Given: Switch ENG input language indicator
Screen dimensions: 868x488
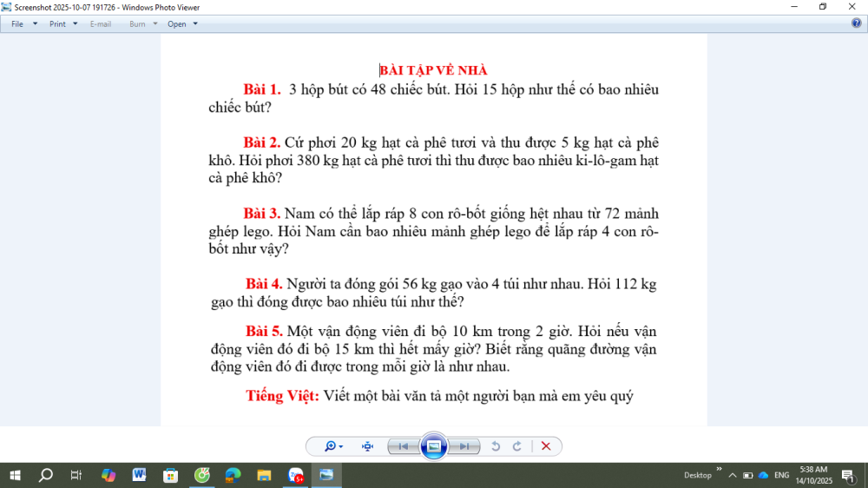Looking at the screenshot, I should tap(781, 475).
